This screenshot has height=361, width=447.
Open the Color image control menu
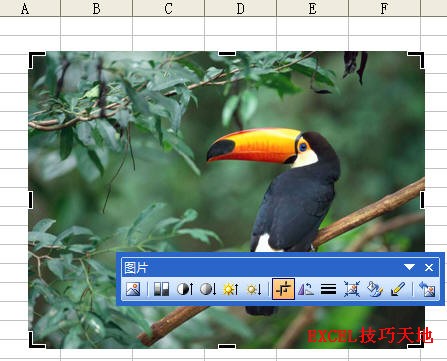pos(161,289)
